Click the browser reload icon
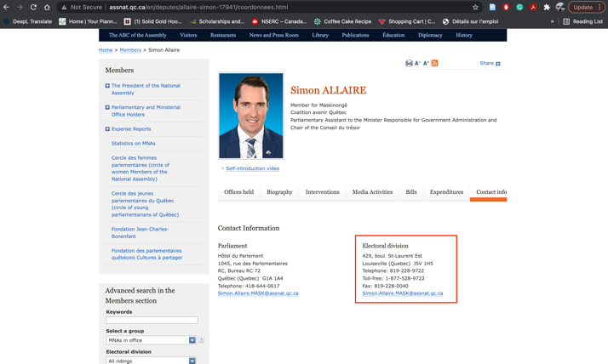The image size is (608, 364). click(33, 7)
